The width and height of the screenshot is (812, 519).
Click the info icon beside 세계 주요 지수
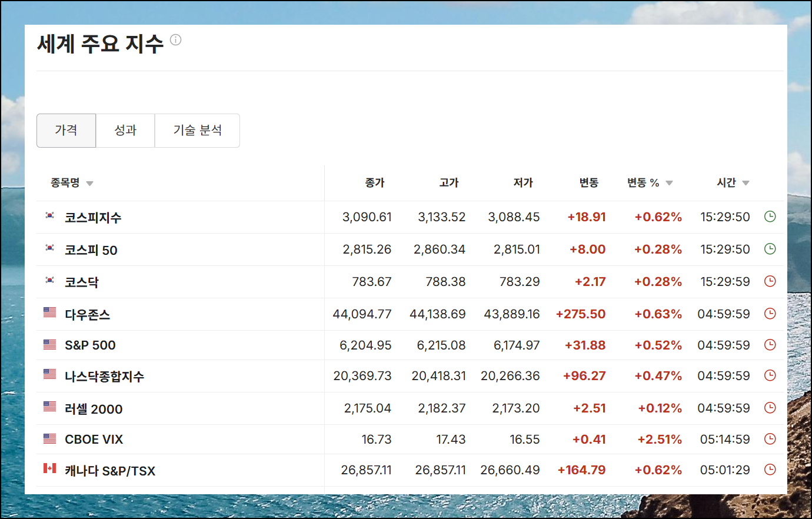coord(175,40)
